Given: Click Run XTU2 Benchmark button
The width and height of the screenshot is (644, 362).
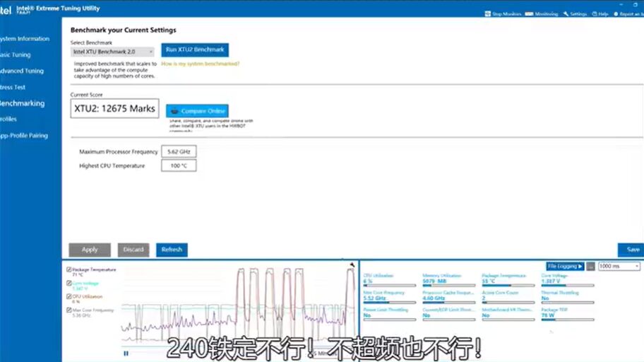Looking at the screenshot, I should point(195,49).
